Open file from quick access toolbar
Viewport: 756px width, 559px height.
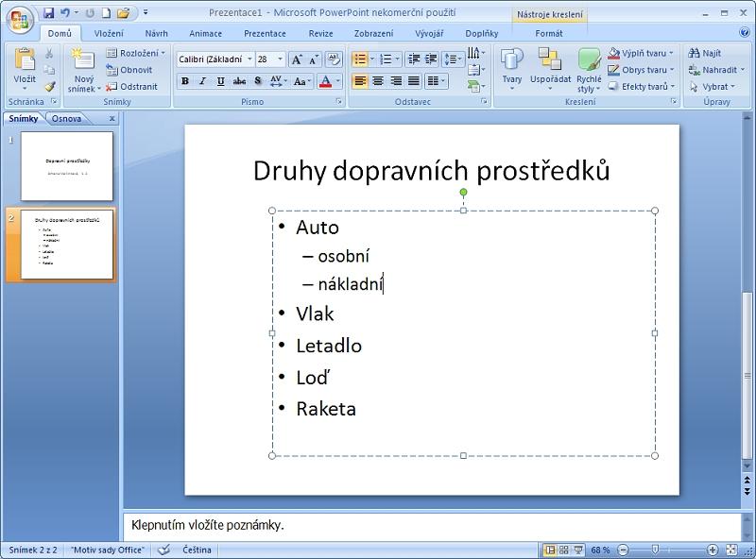pos(124,13)
